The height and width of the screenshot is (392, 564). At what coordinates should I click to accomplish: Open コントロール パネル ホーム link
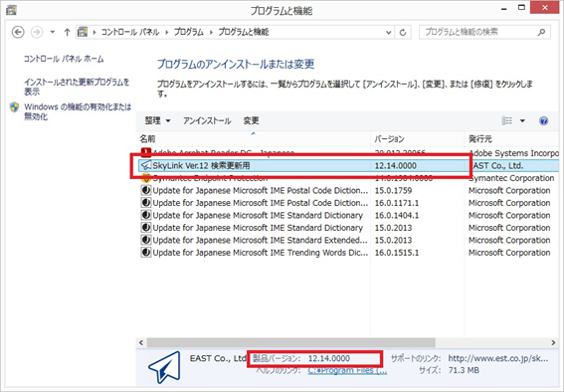tap(64, 59)
